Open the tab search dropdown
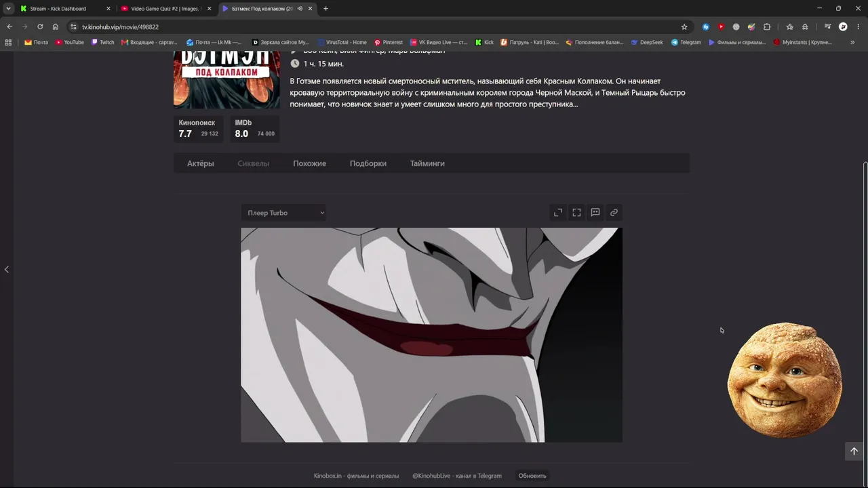 (x=8, y=9)
